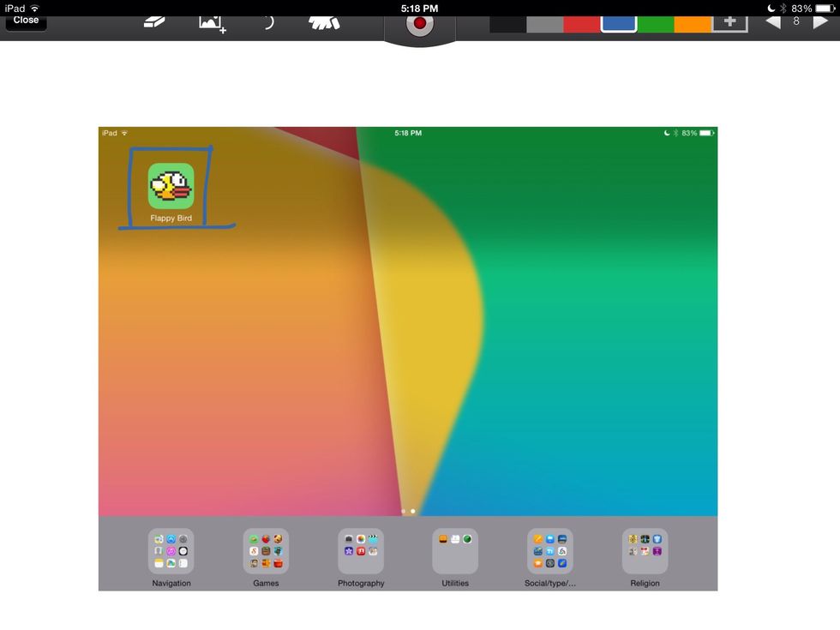
Task: Tap the undo arrow icon
Action: pyautogui.click(x=267, y=22)
